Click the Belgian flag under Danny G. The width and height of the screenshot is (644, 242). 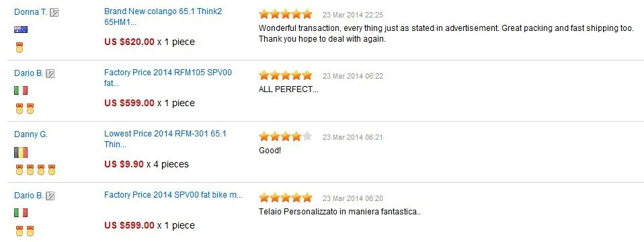click(x=21, y=153)
